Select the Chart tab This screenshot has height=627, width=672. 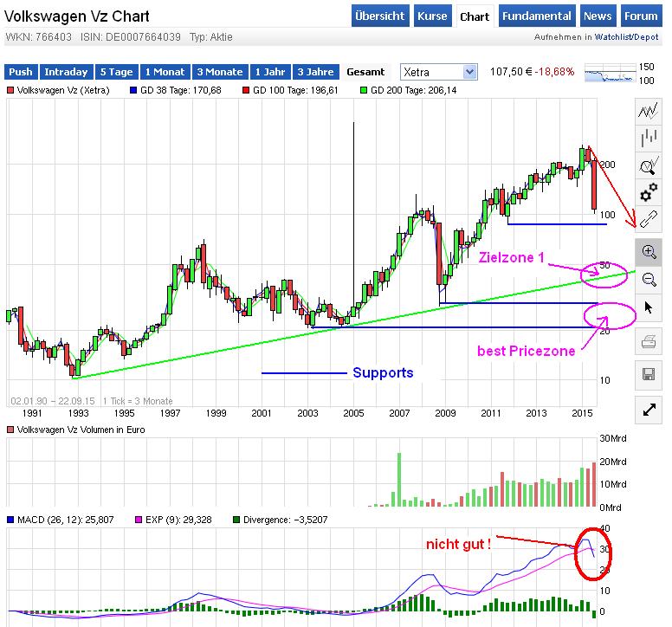pos(475,16)
